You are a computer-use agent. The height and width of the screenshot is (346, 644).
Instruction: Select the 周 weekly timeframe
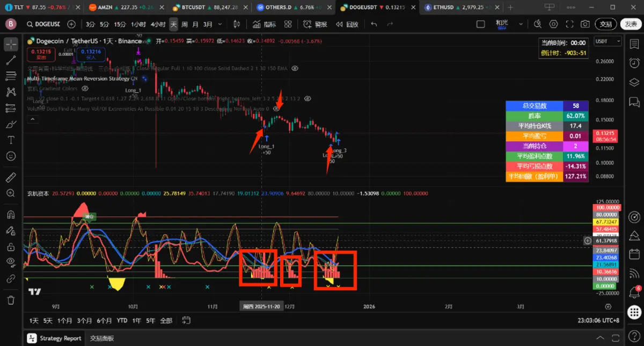coord(185,24)
